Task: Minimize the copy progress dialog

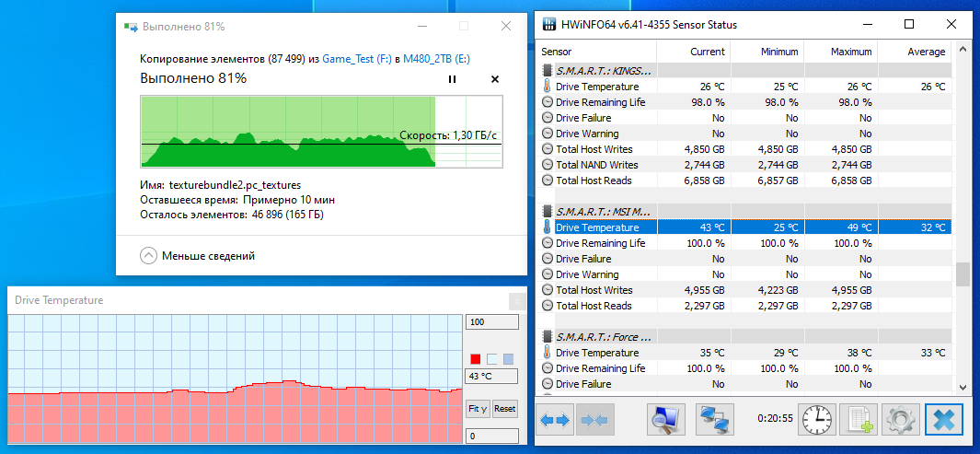Action: pyautogui.click(x=421, y=27)
